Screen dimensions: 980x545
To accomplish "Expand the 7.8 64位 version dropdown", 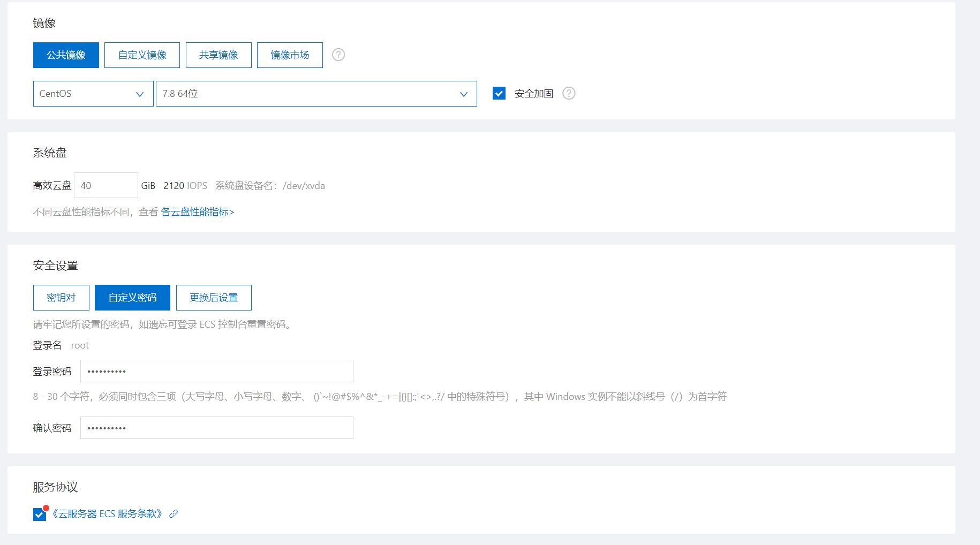I will [316, 94].
